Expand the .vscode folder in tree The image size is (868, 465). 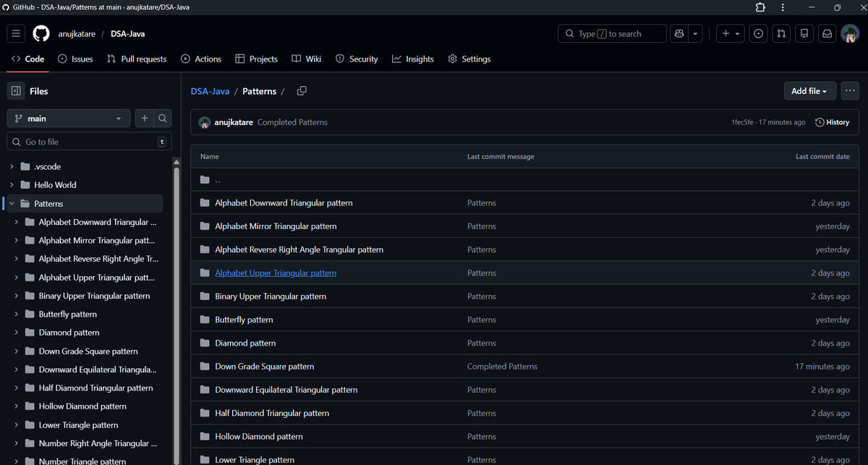click(x=12, y=166)
